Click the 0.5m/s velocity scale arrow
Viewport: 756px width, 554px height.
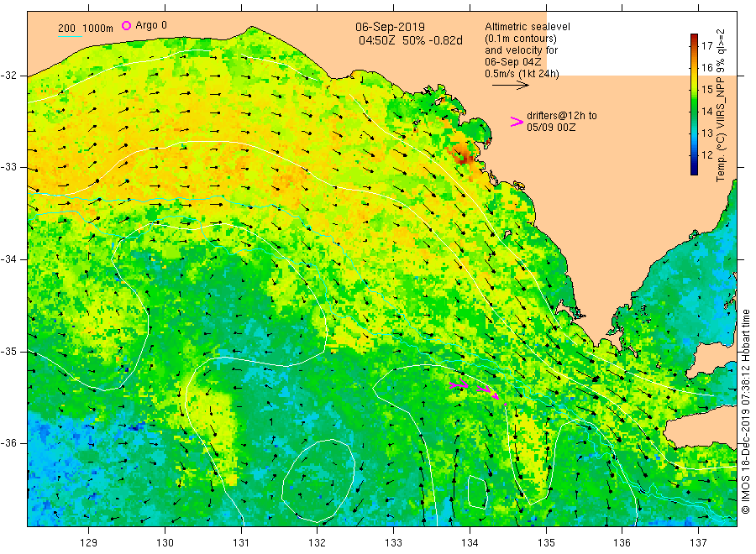pyautogui.click(x=510, y=86)
